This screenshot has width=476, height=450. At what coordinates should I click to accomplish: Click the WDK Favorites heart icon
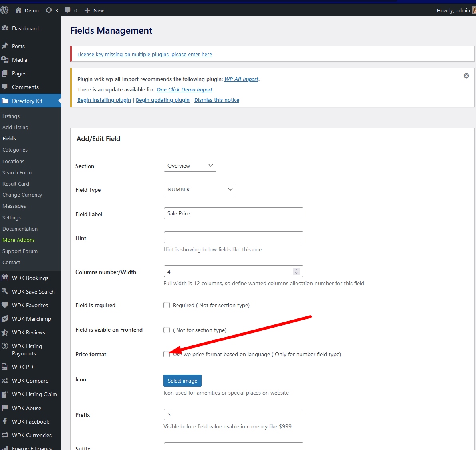(5, 305)
